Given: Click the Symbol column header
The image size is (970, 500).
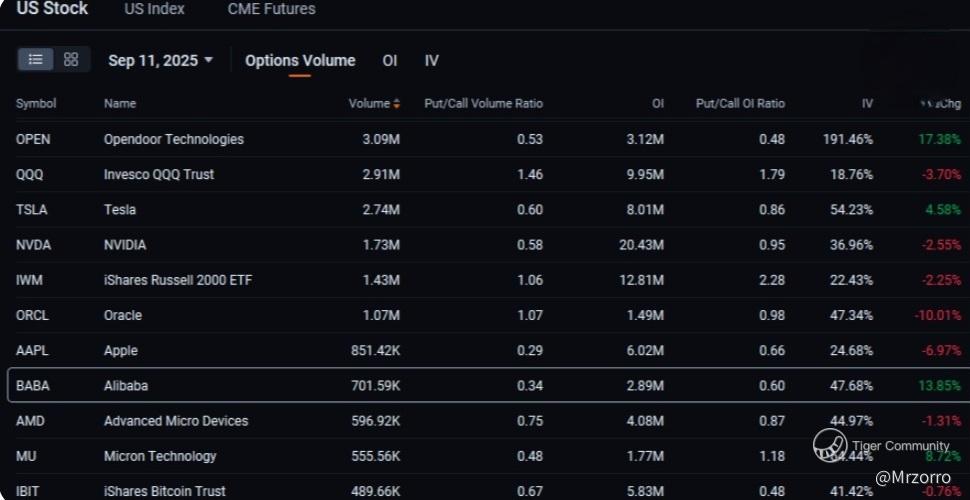Looking at the screenshot, I should pos(36,104).
